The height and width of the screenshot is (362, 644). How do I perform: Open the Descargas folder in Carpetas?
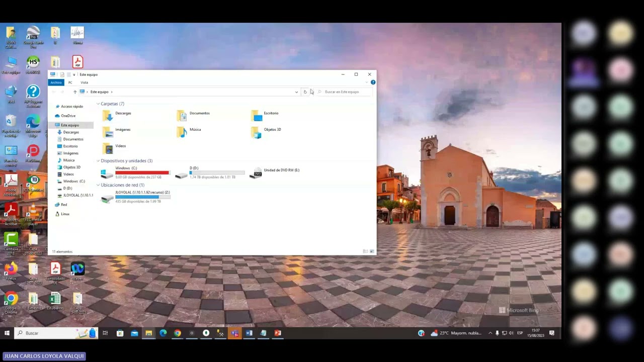point(117,116)
